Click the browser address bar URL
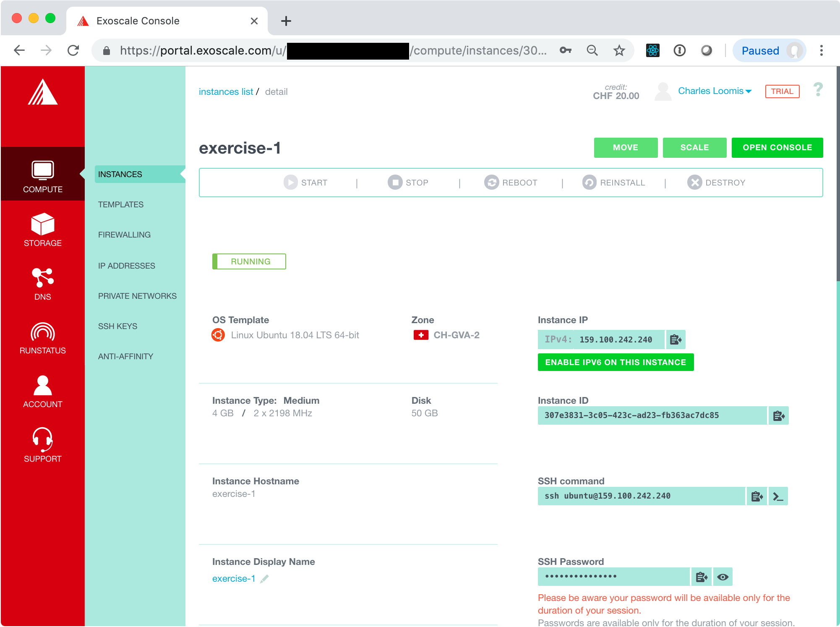The image size is (840, 627). (333, 50)
